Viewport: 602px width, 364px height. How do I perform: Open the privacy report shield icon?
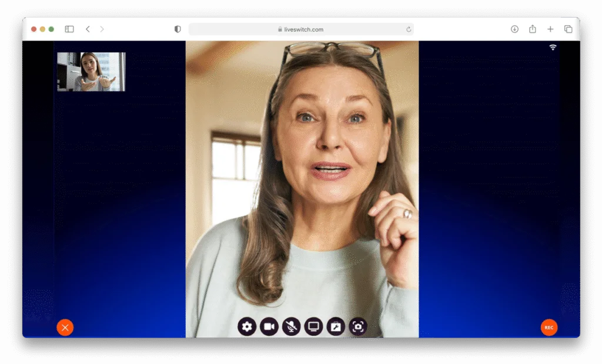pos(178,29)
